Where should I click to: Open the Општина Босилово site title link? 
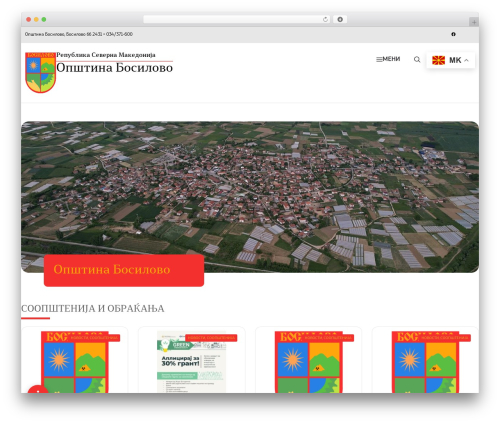[114, 68]
